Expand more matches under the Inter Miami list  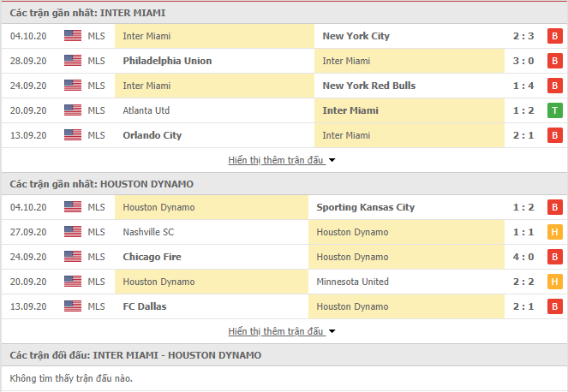click(276, 160)
